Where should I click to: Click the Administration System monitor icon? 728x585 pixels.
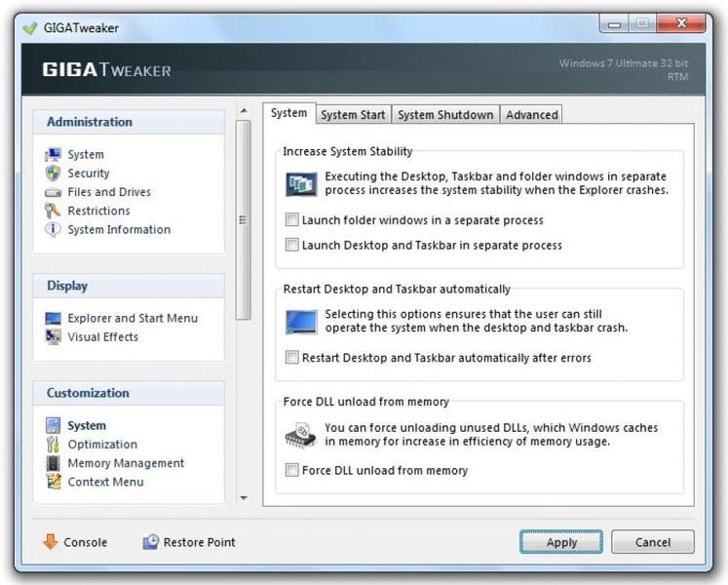tap(53, 154)
